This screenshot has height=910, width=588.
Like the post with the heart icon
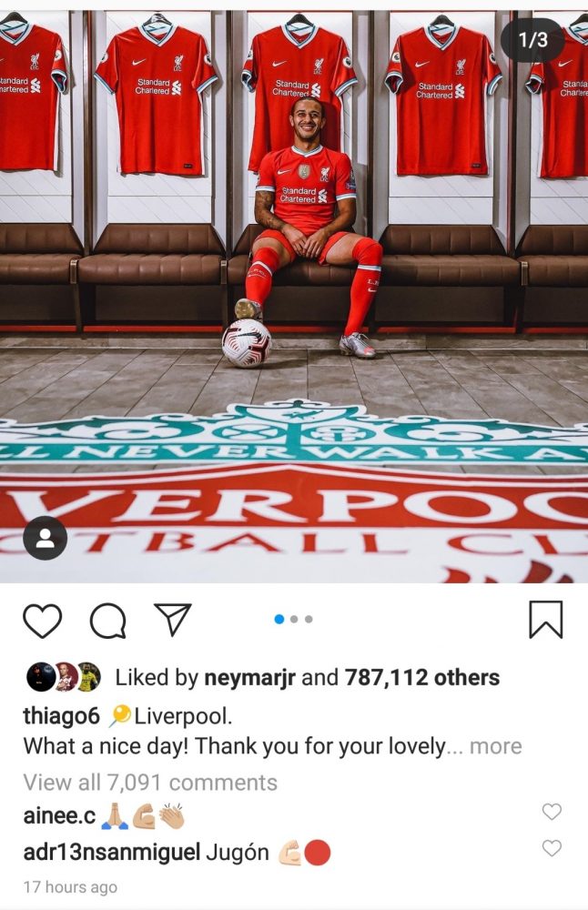43,621
